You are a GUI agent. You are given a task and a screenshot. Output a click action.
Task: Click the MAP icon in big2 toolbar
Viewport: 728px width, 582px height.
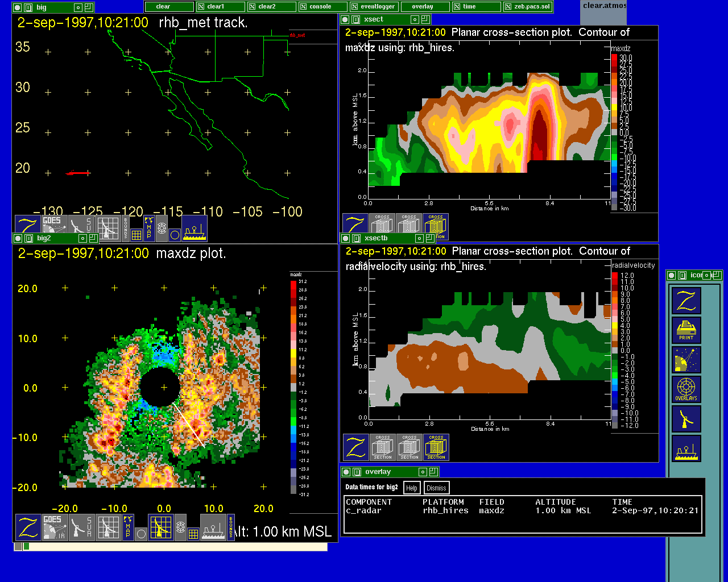[128, 527]
